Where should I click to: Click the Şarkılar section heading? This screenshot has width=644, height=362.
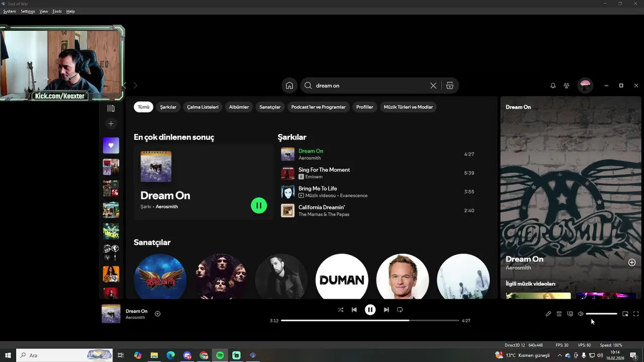pos(292,137)
